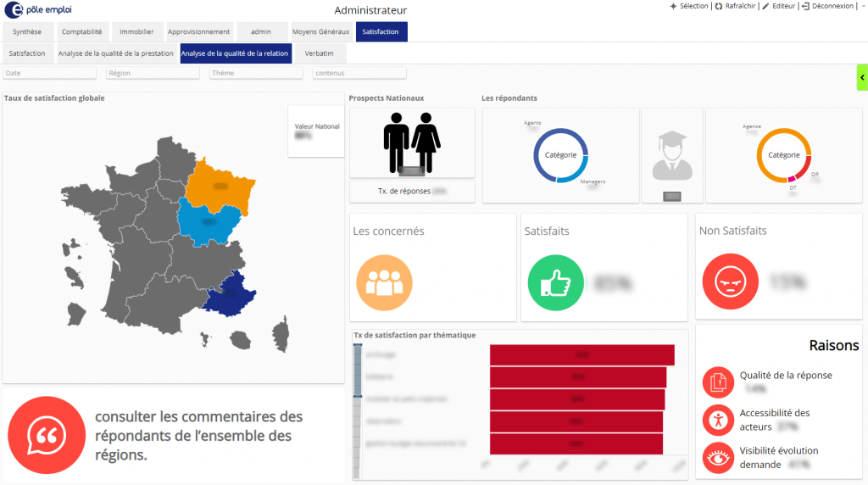Select the light blue Bourgogne region on the map

[209, 221]
